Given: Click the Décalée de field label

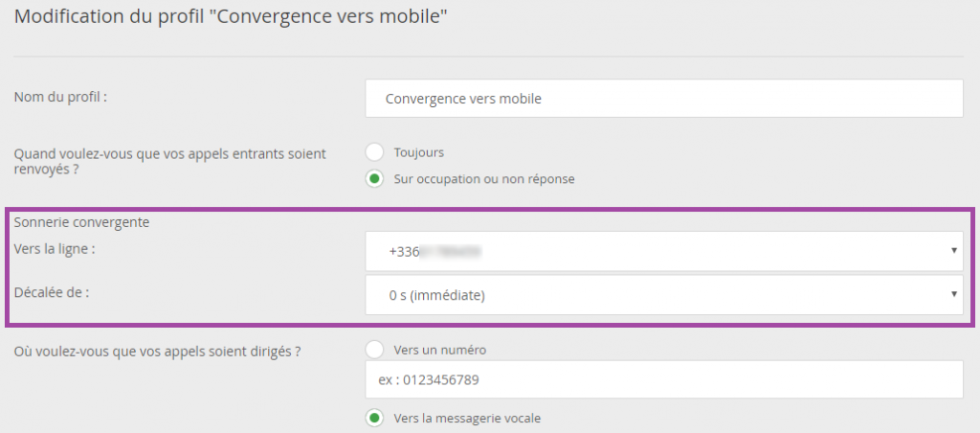Looking at the screenshot, I should 51,292.
